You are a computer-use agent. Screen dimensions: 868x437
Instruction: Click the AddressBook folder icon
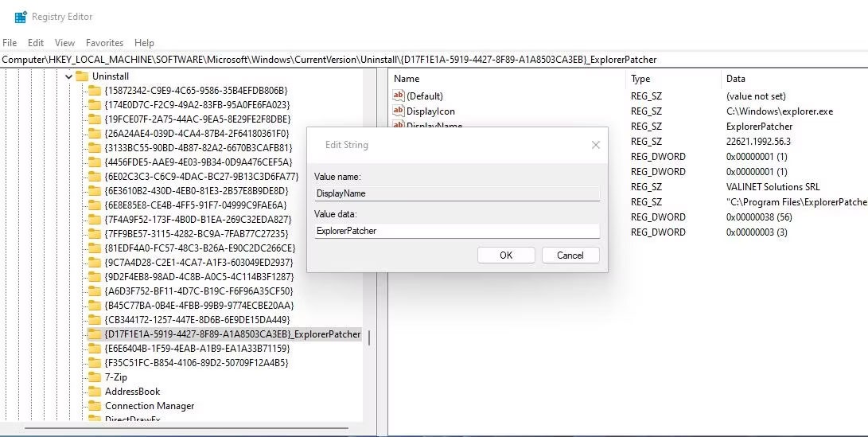click(x=95, y=392)
